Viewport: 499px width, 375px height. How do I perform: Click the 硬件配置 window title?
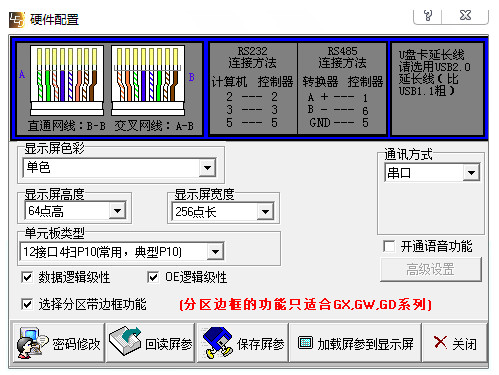click(54, 20)
